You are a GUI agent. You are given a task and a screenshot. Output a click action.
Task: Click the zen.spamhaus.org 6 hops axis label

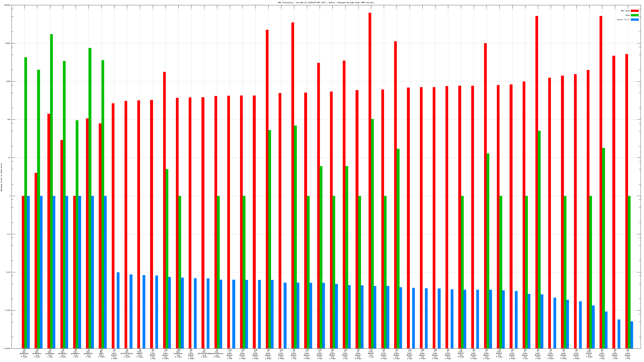178,353
